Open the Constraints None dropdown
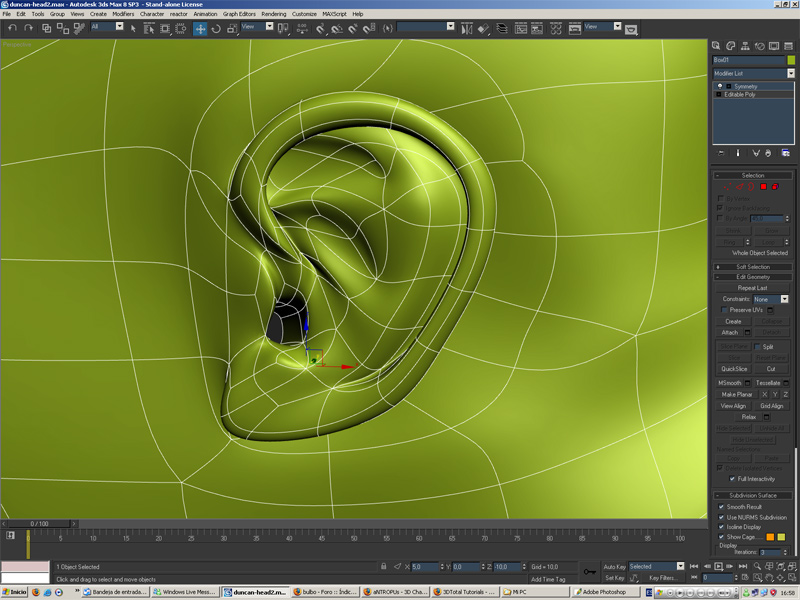 770,299
